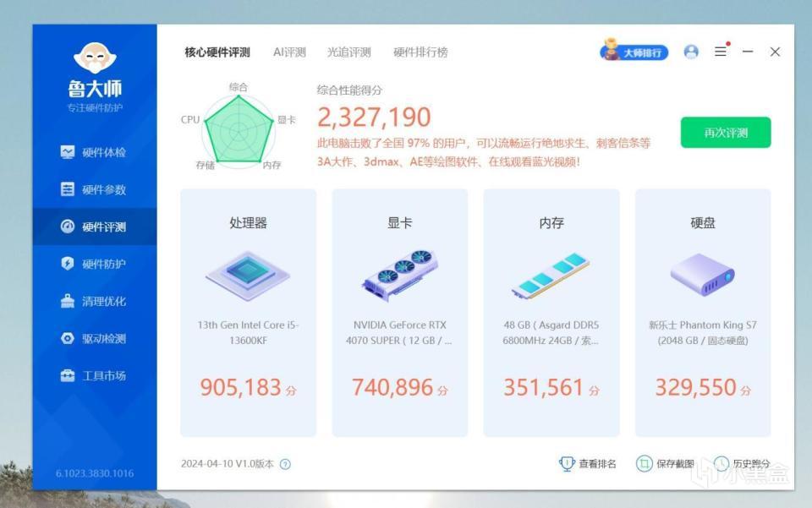Click 查看排名 trophy link
Viewport: 812px width, 508px height.
click(x=588, y=463)
